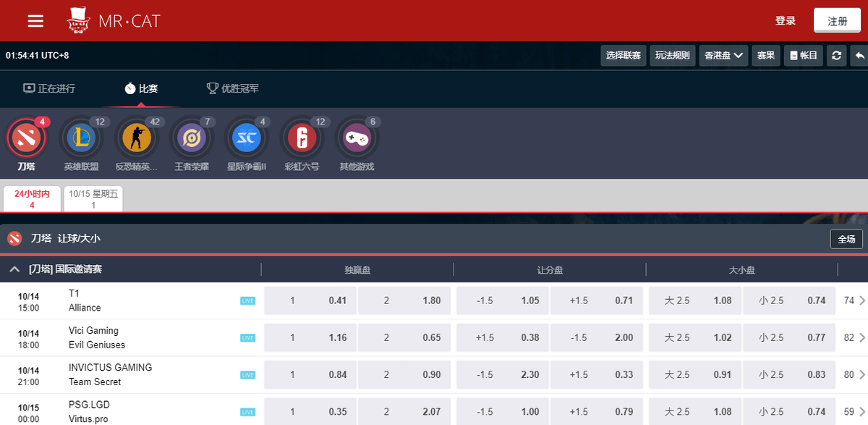Bet on T1 moneyline odds 0.41
This screenshot has width=868, height=425.
(310, 300)
